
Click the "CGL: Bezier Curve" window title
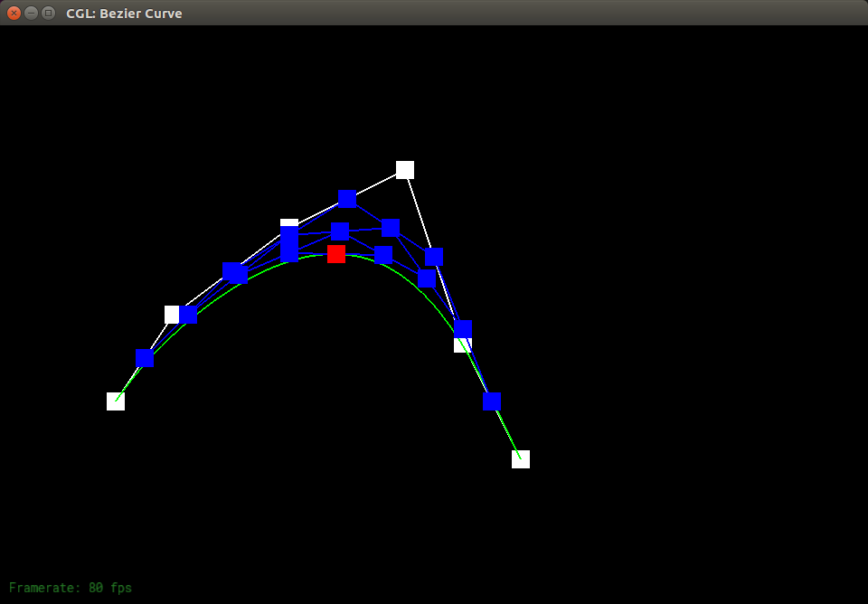[x=124, y=14]
